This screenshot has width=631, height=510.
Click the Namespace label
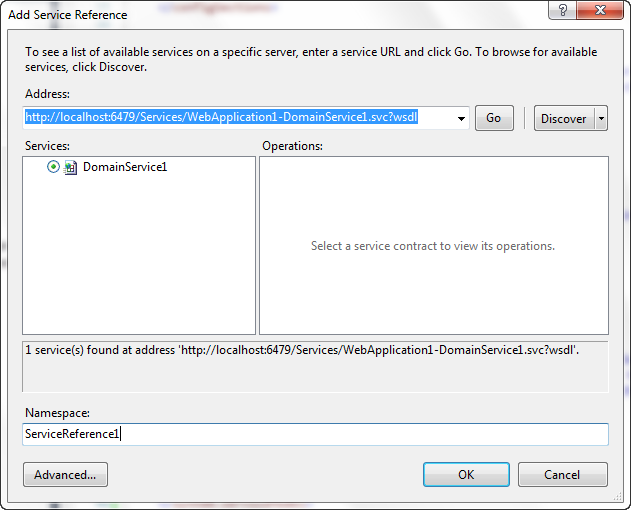pyautogui.click(x=57, y=412)
